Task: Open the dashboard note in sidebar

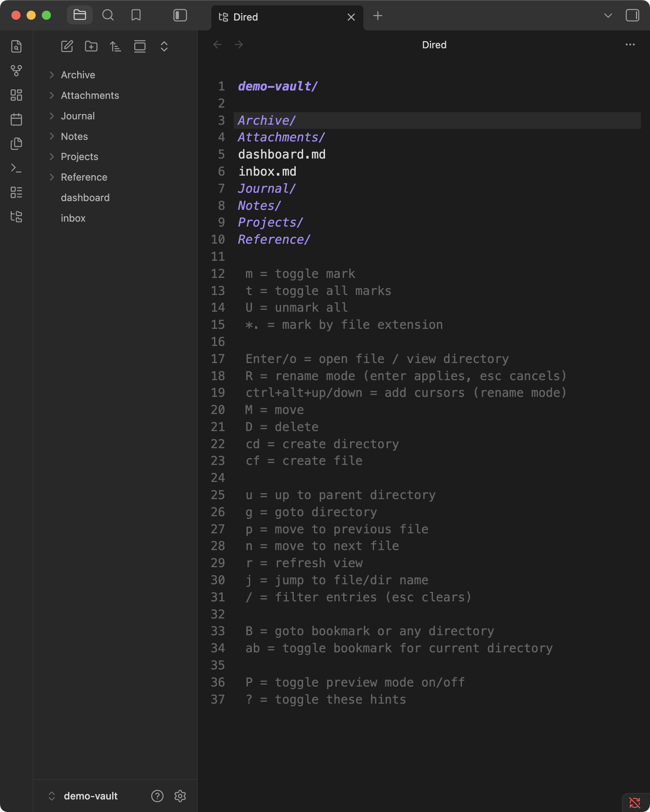Action: tap(85, 198)
